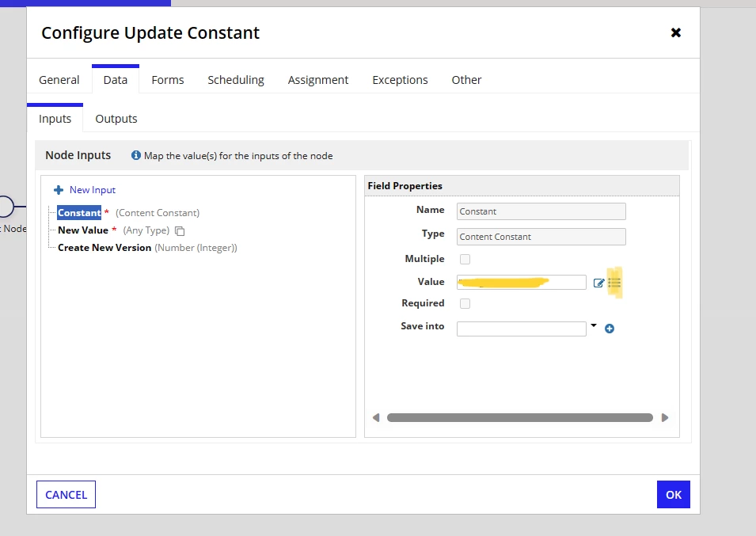
Task: Toggle the Multiple checkbox
Action: coord(465,260)
